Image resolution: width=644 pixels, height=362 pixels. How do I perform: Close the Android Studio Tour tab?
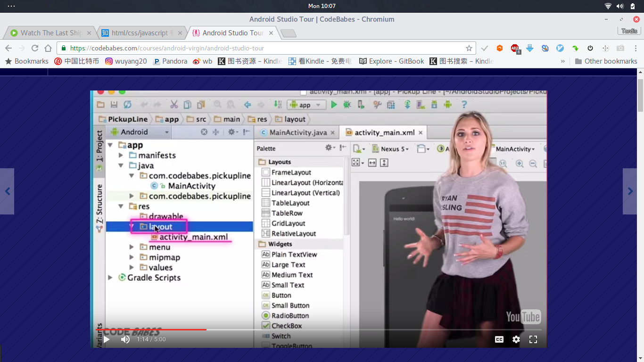[x=271, y=33]
